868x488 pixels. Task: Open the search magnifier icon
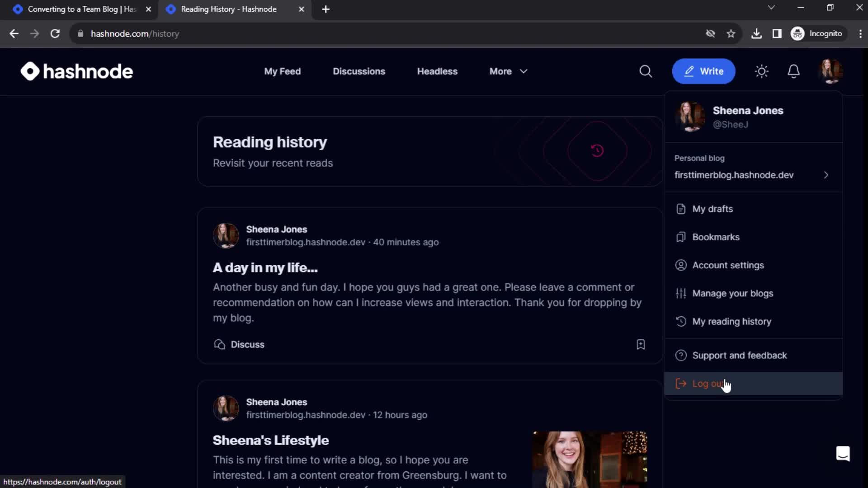646,71
